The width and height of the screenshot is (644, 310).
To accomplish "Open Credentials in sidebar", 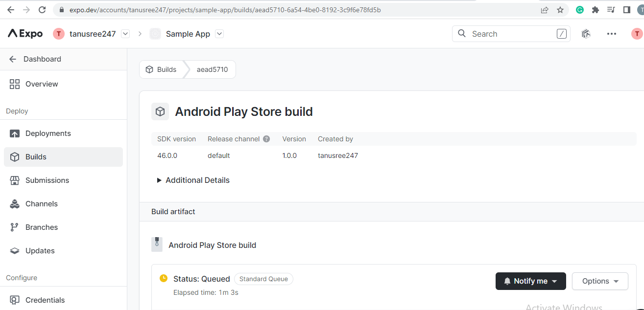I will click(63, 300).
